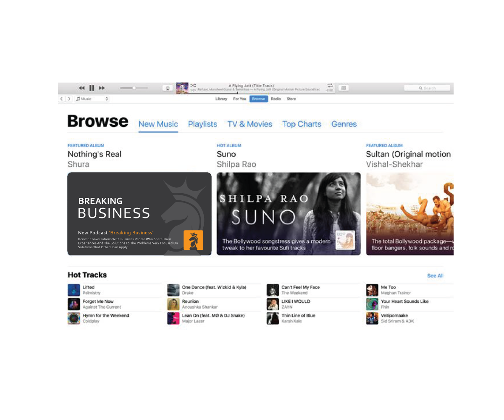Click See All for Hot Tracks
Viewport: 504px width, 420px height.
(435, 276)
